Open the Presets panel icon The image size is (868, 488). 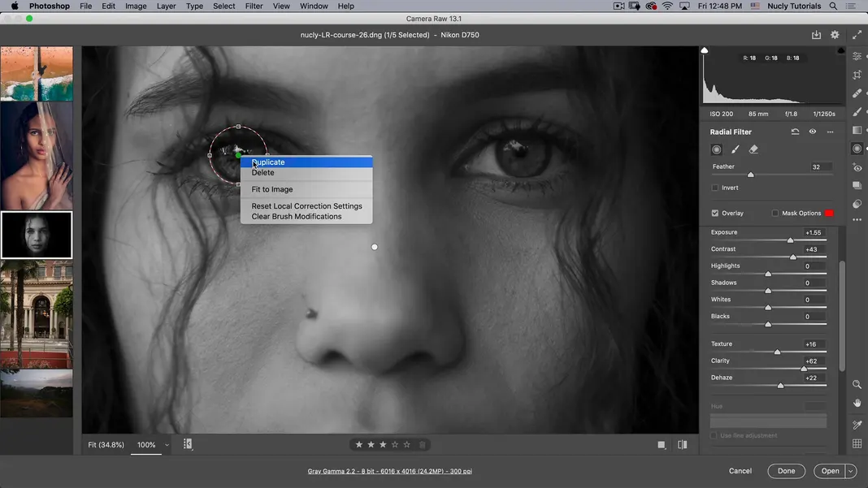coord(857,204)
